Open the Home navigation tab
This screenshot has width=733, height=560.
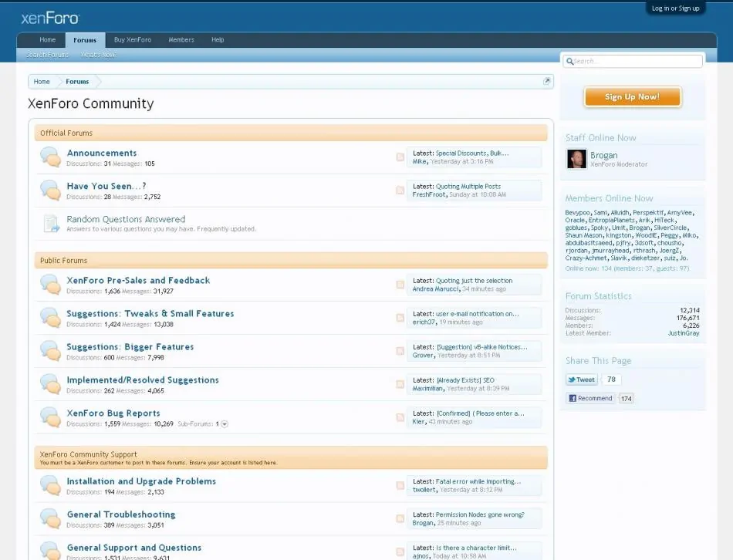click(x=48, y=40)
